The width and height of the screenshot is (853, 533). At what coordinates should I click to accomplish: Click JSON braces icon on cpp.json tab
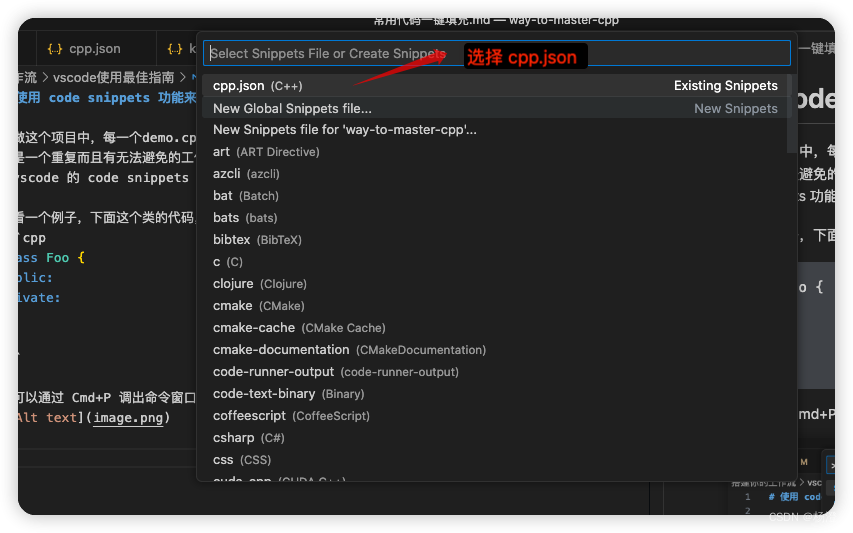point(55,49)
